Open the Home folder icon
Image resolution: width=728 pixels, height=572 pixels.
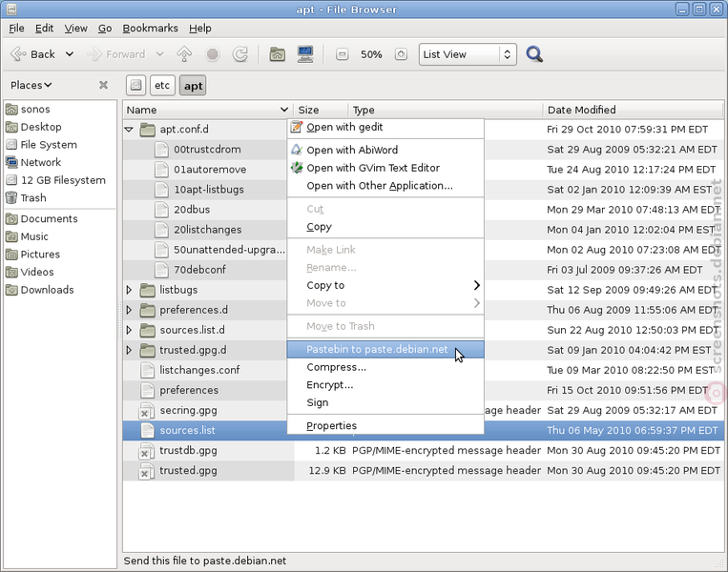pyautogui.click(x=278, y=54)
